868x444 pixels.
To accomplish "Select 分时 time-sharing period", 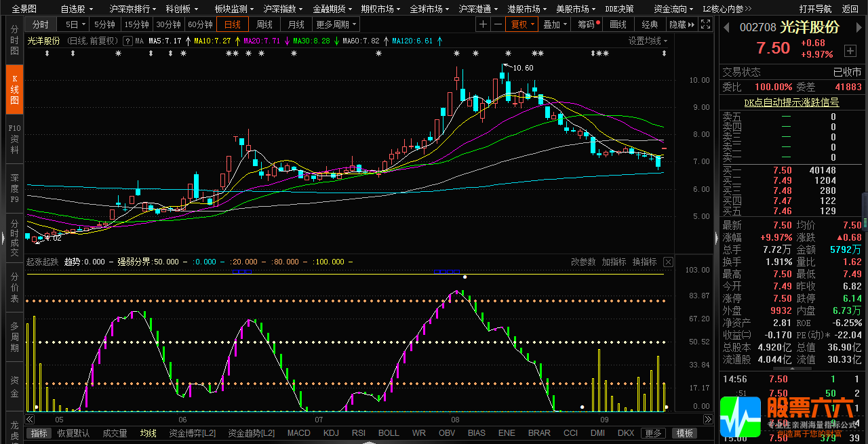I will (41, 24).
